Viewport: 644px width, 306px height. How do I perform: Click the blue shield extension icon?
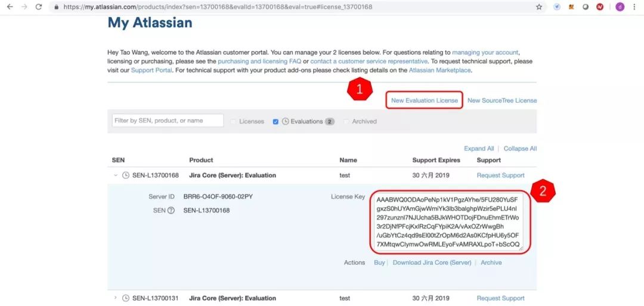pos(557,7)
